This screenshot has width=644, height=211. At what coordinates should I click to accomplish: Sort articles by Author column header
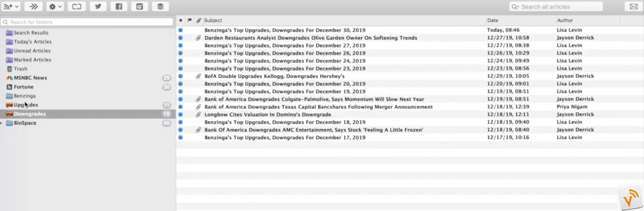[588, 21]
